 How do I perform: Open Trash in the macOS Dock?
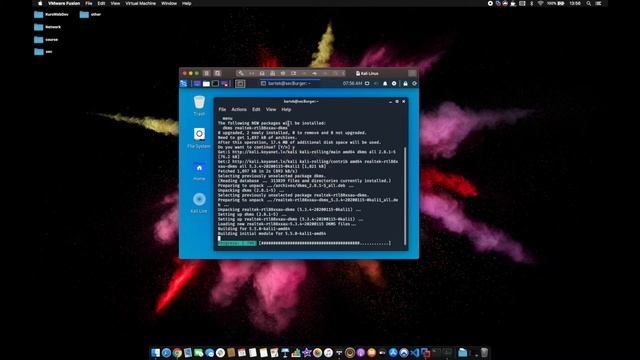point(484,353)
